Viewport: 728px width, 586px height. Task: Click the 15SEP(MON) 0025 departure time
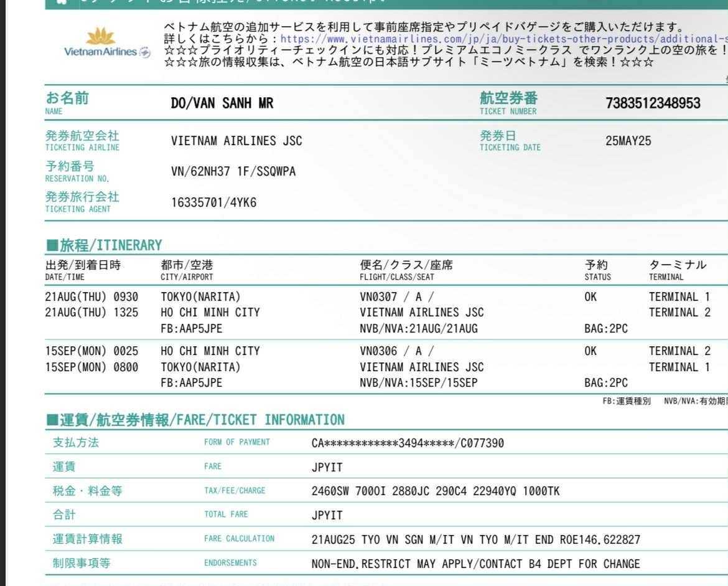(x=91, y=351)
